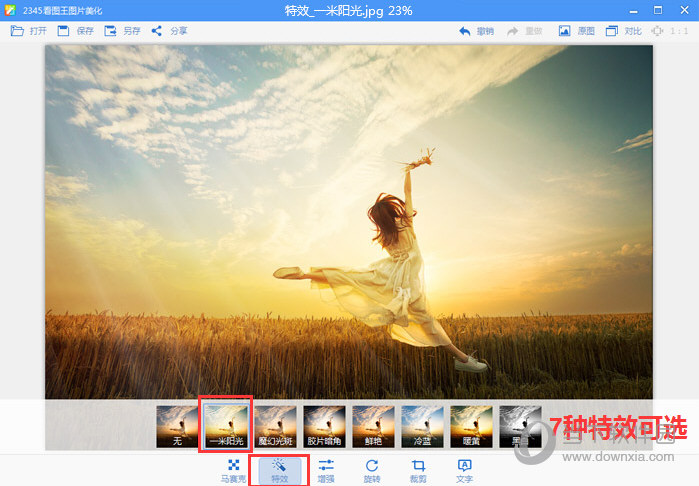
Task: Apply the 冷蓝 cool blue effect
Action: click(422, 425)
